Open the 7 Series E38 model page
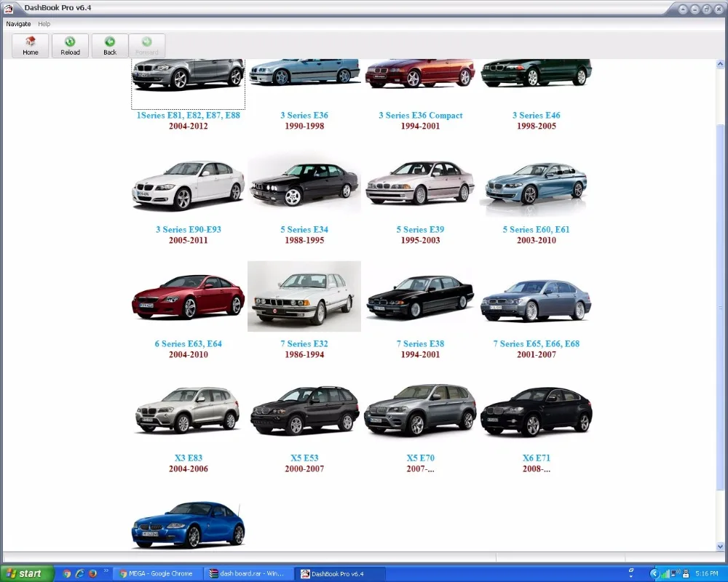The width and height of the screenshot is (728, 582). (419, 343)
